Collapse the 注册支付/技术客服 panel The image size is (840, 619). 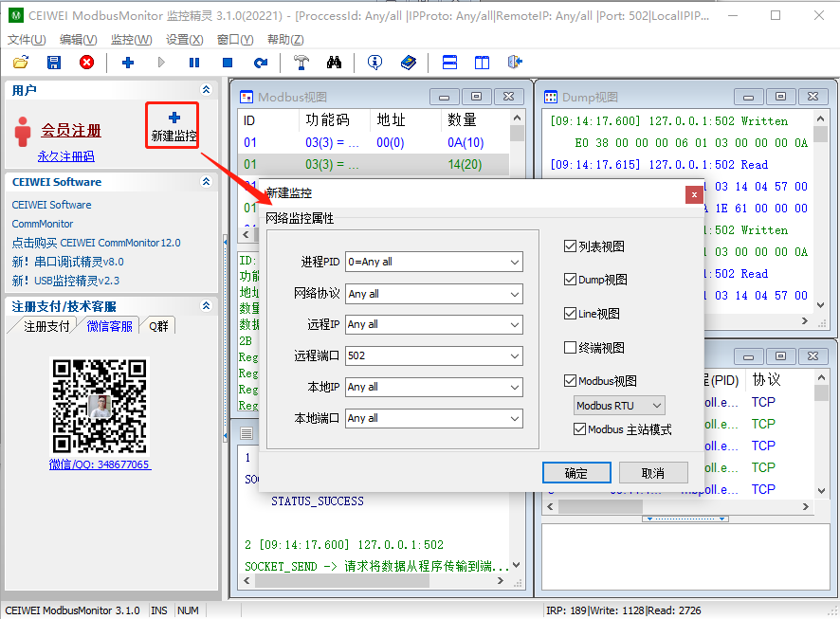click(206, 306)
